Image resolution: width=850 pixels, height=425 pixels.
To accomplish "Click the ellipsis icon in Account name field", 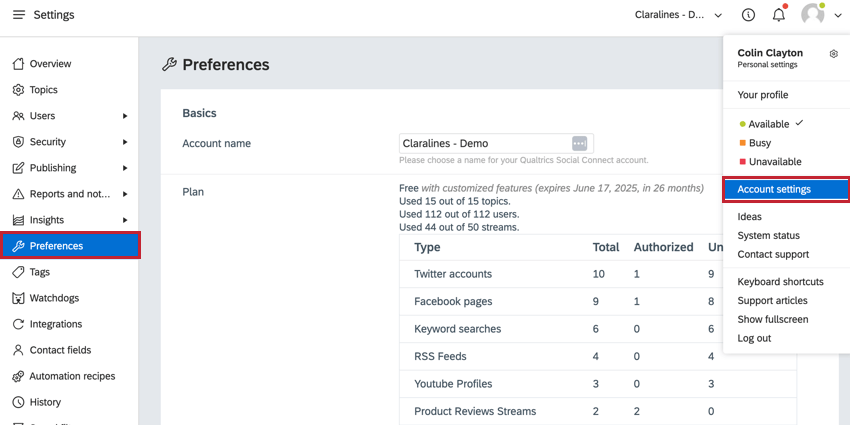I will tap(579, 144).
